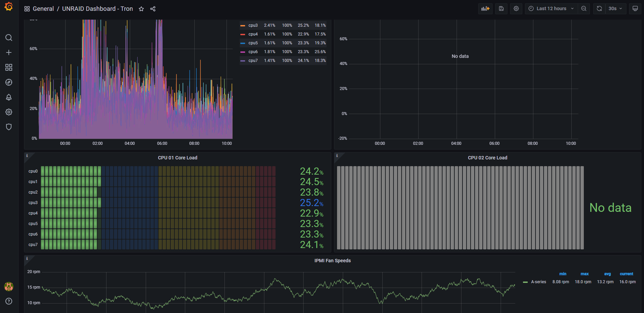The image size is (644, 313).
Task: Sort fan legend by current column header
Action: (626, 274)
